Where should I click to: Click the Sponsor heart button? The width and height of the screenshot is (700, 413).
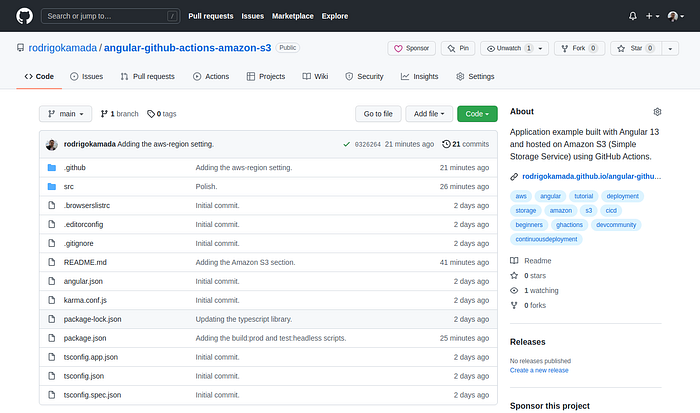[x=412, y=48]
